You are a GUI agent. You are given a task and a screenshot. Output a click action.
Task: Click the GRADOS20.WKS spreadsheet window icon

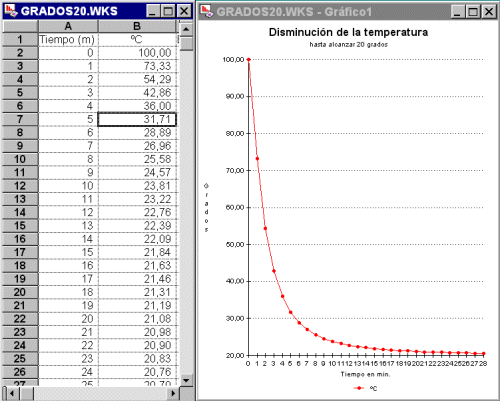(x=10, y=11)
